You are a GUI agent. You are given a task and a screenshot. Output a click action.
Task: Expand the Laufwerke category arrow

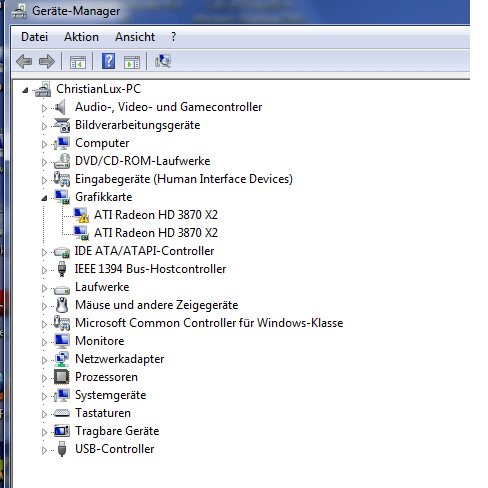(44, 288)
